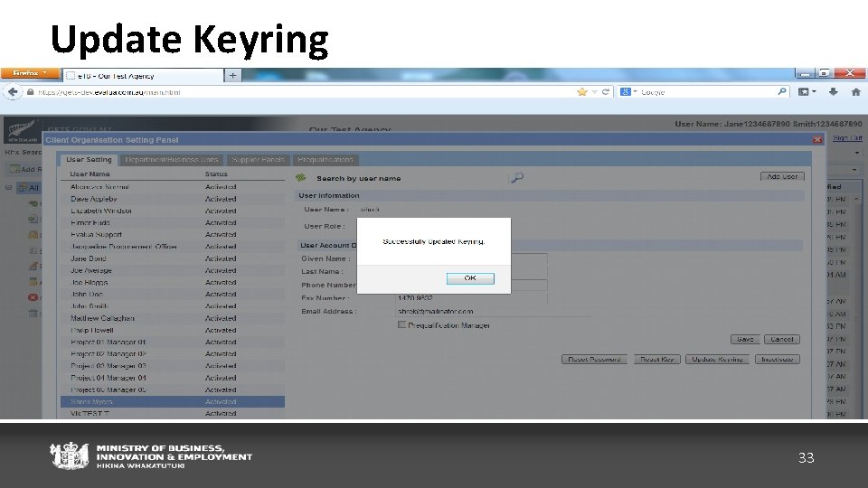Switch to the Department/Business Units tab
Viewport: 868px width, 488px height.
tap(171, 159)
